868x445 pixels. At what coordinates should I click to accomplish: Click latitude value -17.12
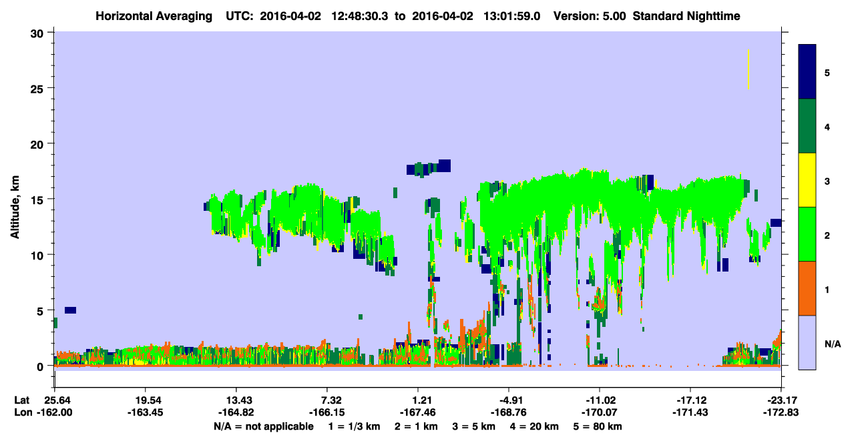pos(690,400)
